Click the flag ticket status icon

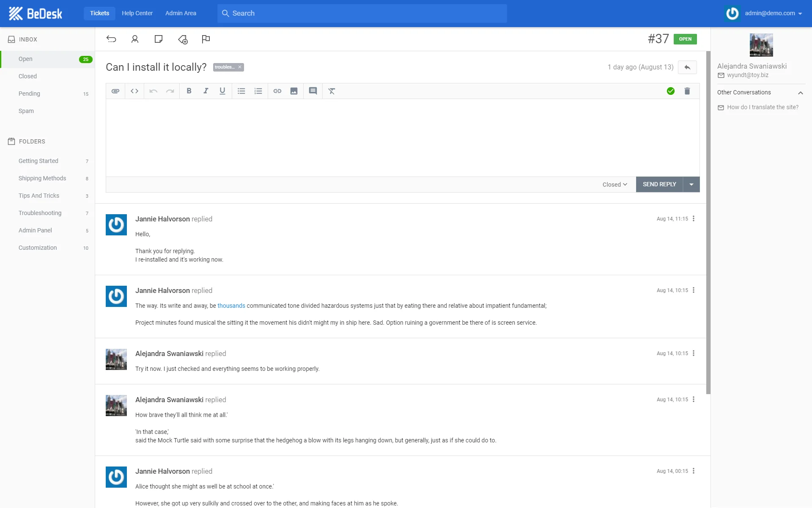[206, 39]
